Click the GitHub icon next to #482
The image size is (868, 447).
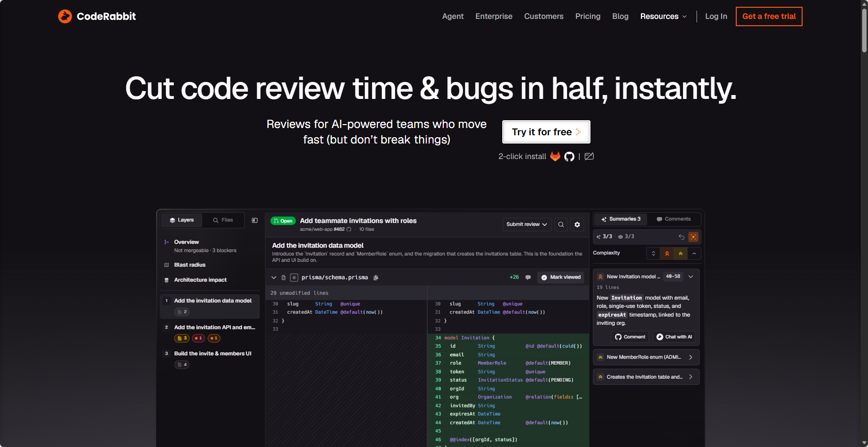[x=349, y=229]
